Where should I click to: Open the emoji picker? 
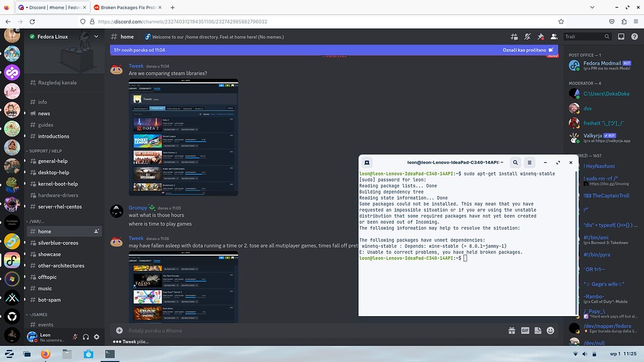(x=551, y=331)
